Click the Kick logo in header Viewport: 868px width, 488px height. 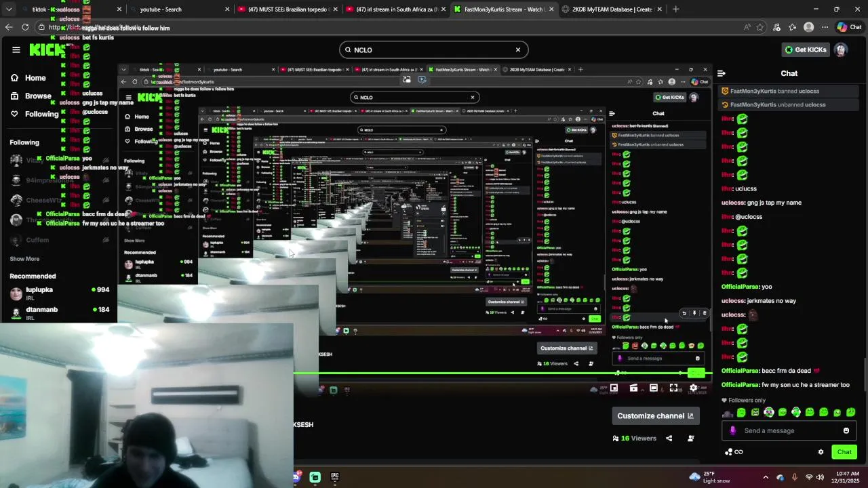click(x=47, y=50)
